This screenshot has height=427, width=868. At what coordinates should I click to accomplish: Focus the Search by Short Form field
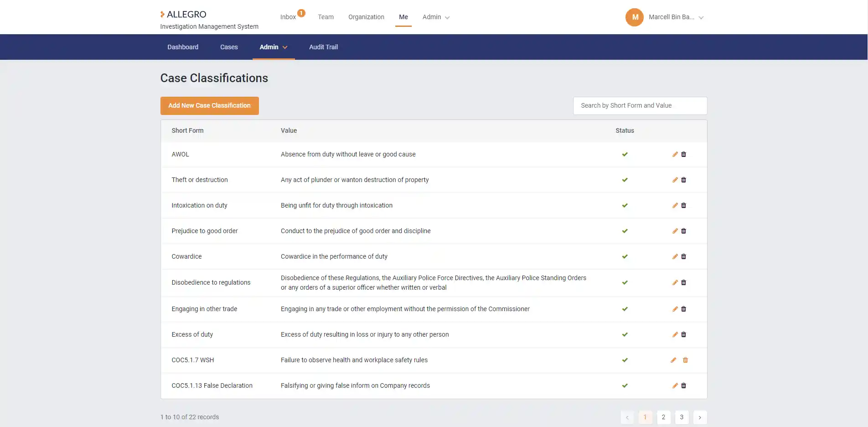click(640, 106)
